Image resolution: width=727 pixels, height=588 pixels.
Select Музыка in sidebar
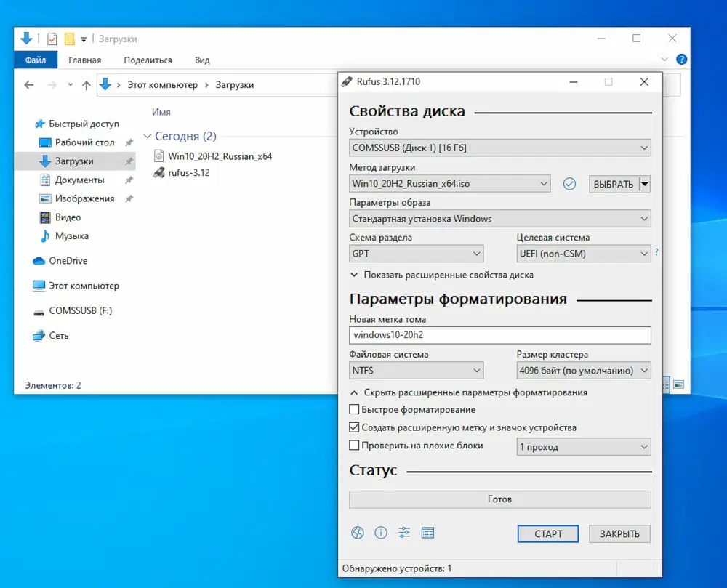click(71, 235)
